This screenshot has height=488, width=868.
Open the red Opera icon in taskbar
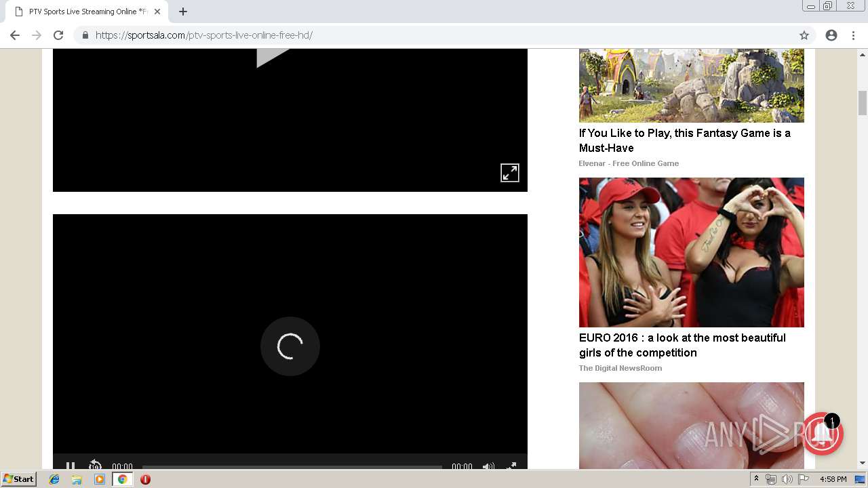tap(145, 479)
